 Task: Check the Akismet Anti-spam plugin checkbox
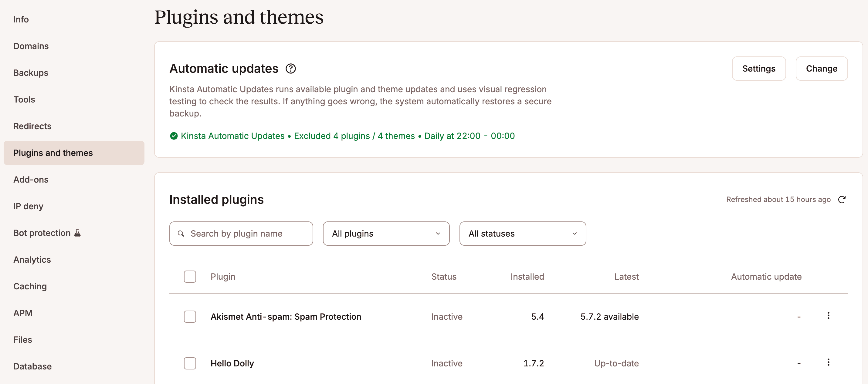pos(190,317)
